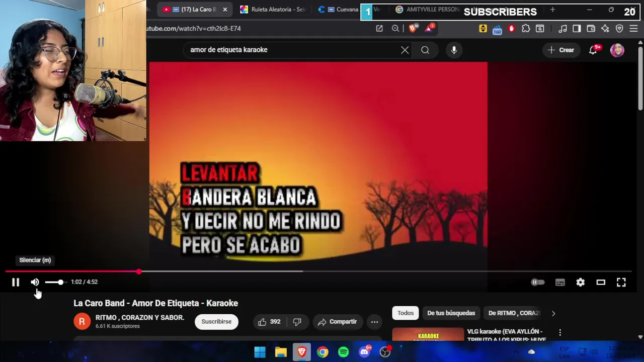Click the search field text
Viewport: 644px width, 362px height.
click(229, 50)
